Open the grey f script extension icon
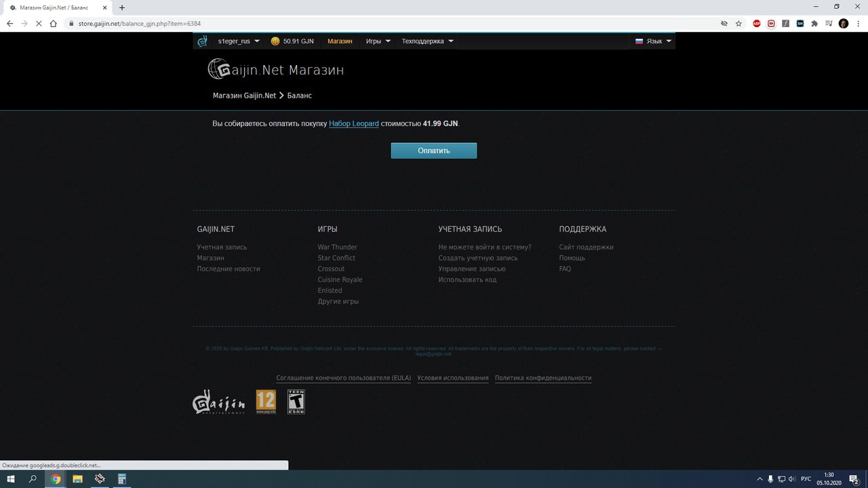Viewport: 868px width, 488px height. tap(786, 23)
